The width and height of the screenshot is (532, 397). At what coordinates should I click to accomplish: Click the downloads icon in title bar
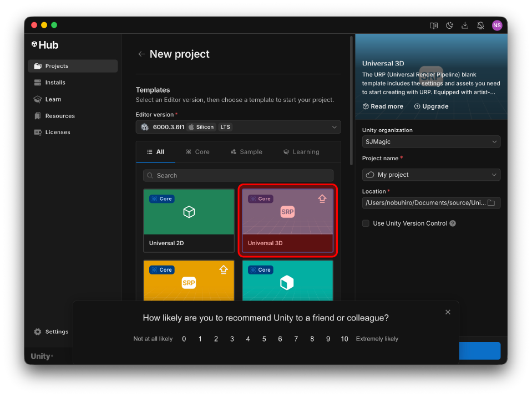(465, 26)
